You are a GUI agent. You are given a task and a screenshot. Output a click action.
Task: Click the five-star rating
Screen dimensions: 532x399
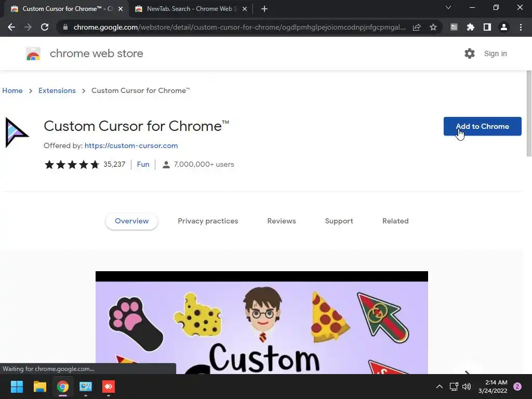pyautogui.click(x=72, y=165)
